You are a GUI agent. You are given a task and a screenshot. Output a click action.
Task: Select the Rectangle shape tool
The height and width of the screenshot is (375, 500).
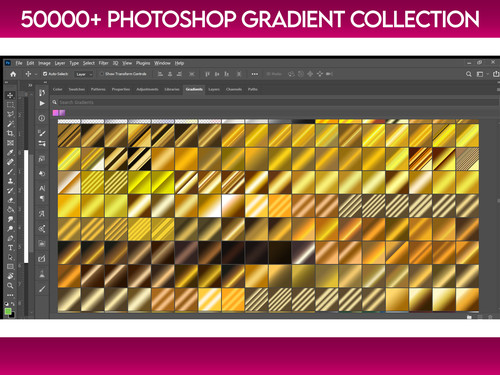[x=10, y=267]
